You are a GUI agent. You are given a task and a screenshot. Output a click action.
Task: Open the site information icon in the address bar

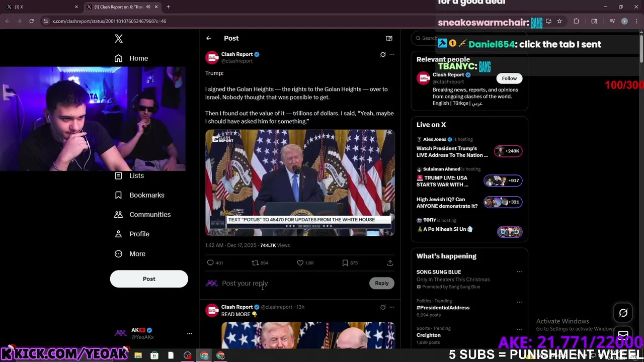tap(46, 21)
